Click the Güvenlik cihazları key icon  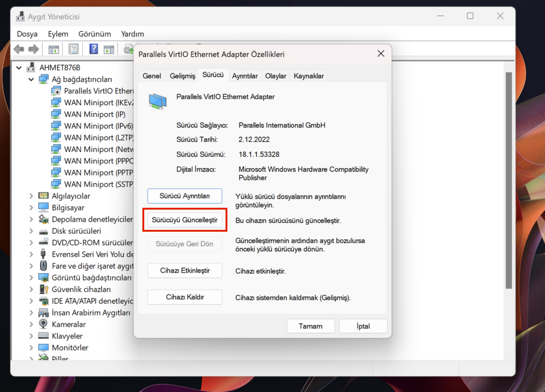click(x=43, y=289)
